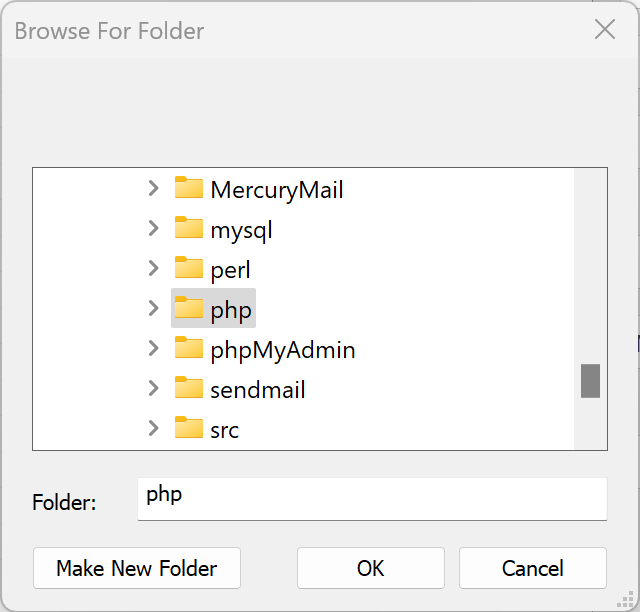Expand the mysql folder chevron
640x612 pixels.
(x=153, y=228)
